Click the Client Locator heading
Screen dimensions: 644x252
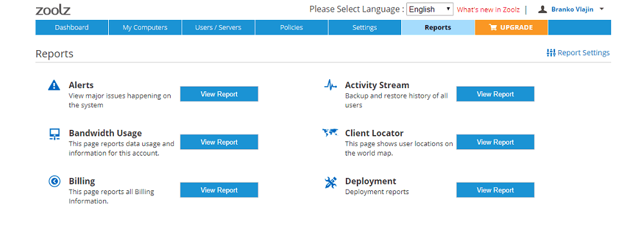374,133
